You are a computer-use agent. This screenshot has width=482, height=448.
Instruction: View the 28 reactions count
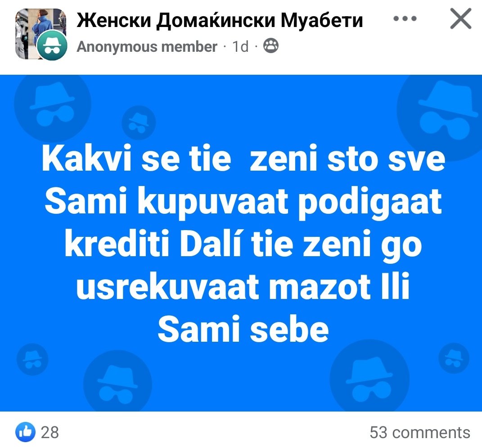coord(50,432)
